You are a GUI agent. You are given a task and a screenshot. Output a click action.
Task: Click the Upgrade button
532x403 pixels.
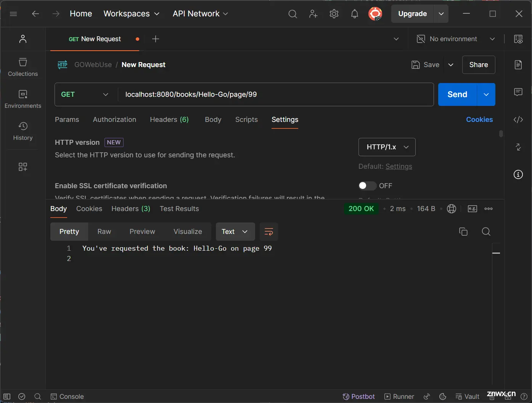412,14
